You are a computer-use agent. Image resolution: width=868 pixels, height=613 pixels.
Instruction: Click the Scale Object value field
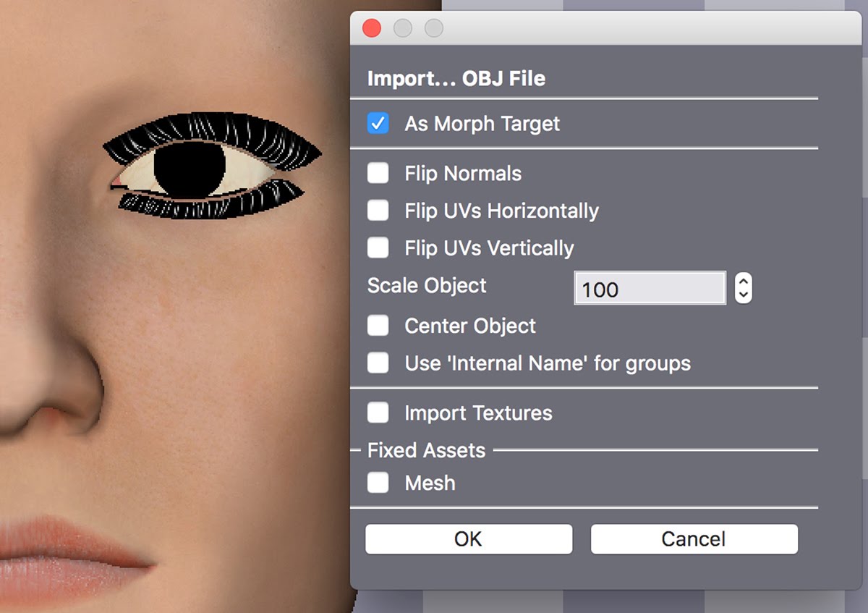(x=649, y=289)
